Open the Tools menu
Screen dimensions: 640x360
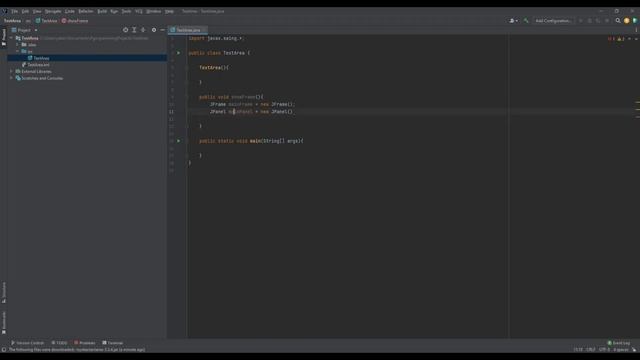(x=127, y=11)
